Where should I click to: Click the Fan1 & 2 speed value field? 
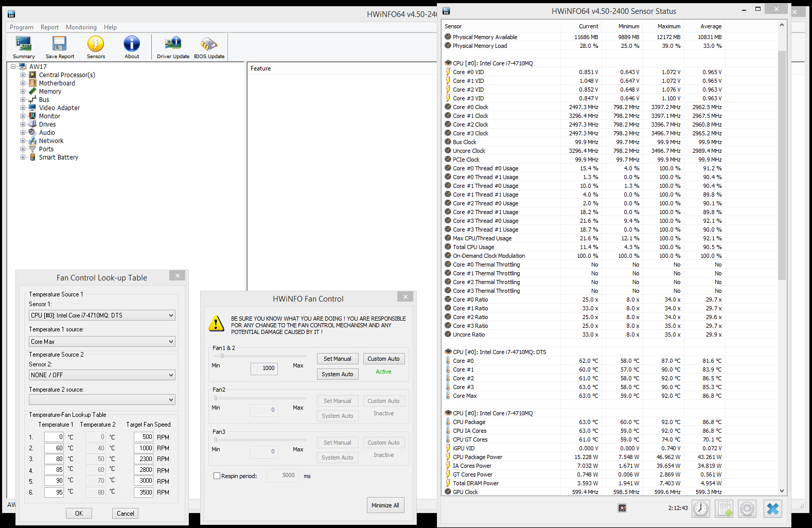pos(264,368)
